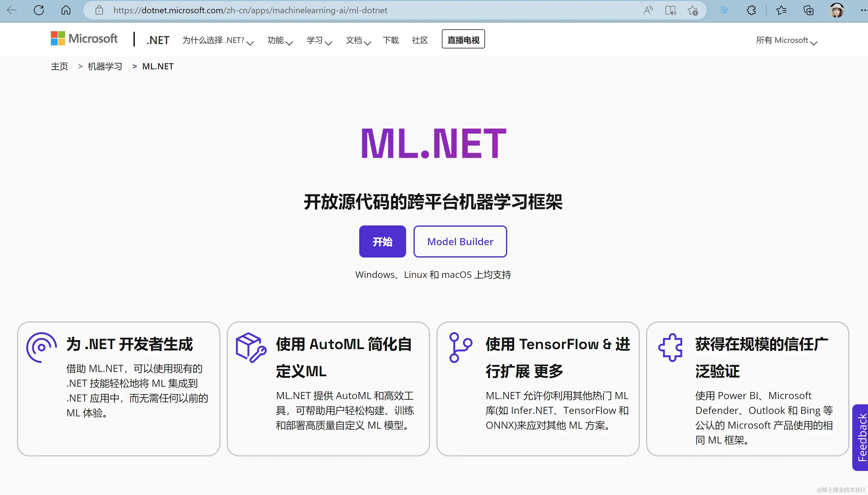Expand the 为什么选择 .NET? dropdown
868x495 pixels.
click(218, 40)
